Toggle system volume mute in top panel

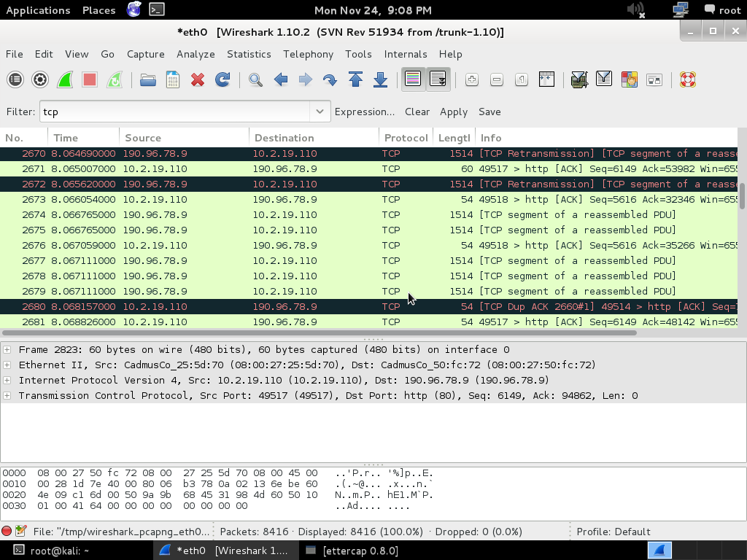point(635,10)
